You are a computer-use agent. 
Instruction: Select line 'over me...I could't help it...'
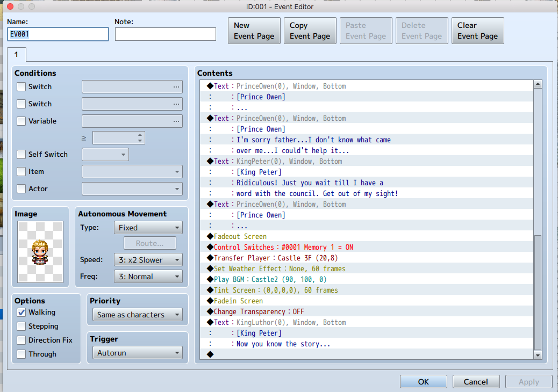[367, 150]
